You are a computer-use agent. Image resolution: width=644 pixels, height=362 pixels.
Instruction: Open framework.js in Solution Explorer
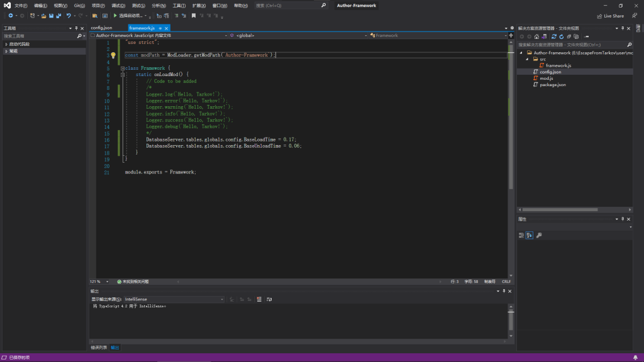tap(558, 65)
